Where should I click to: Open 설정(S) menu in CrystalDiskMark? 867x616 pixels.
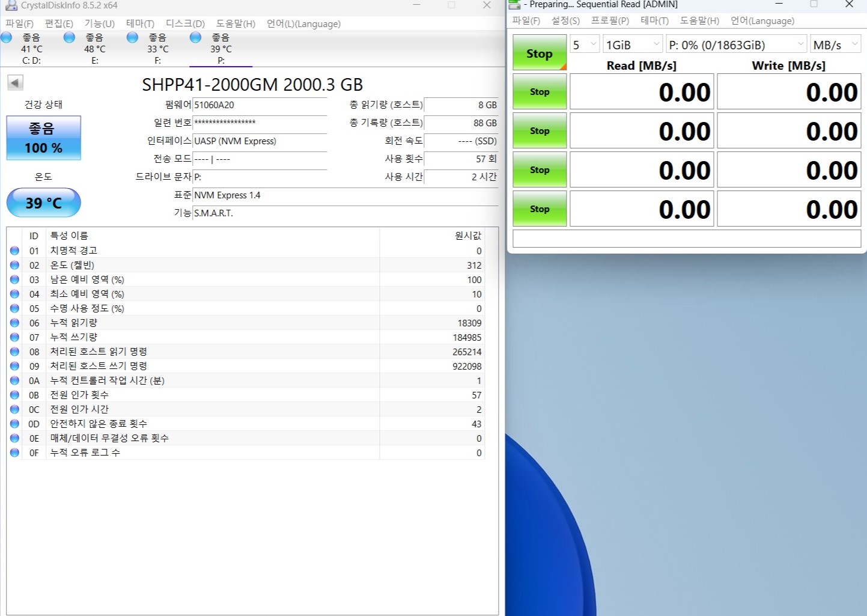coord(565,20)
